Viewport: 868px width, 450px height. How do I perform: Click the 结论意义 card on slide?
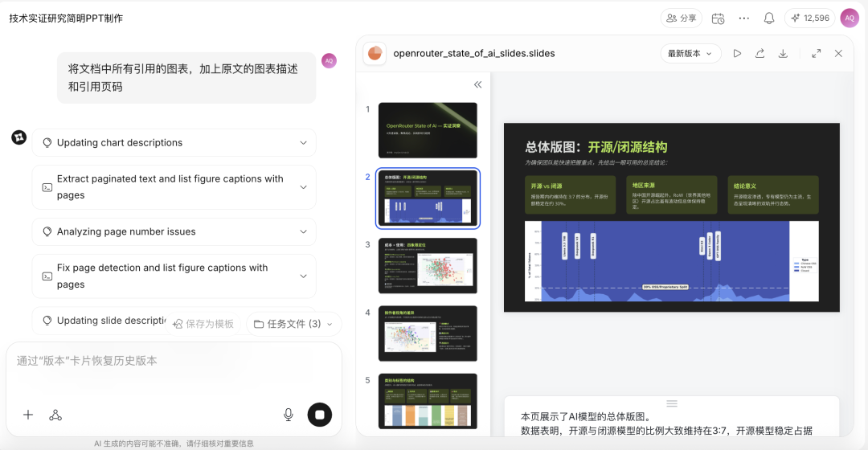(x=773, y=194)
